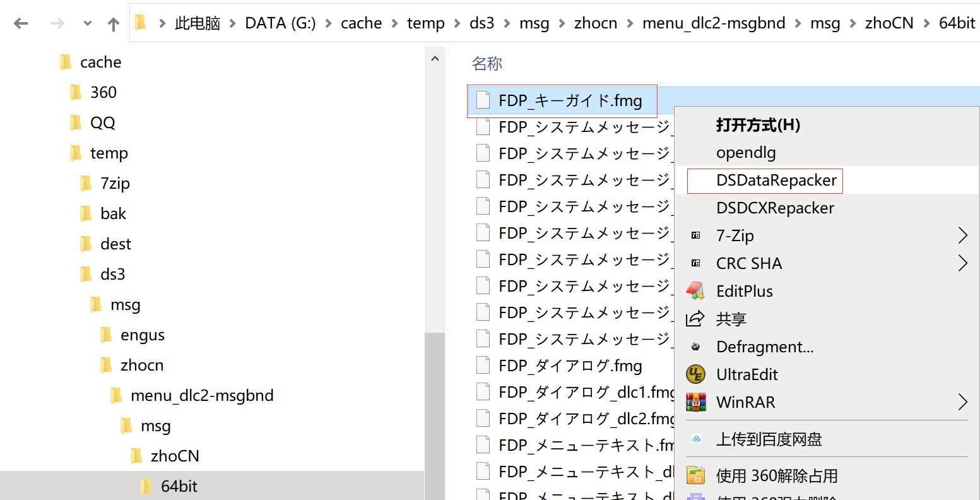Expand the CRC SHA submenu arrow
This screenshot has width=980, height=500.
tap(962, 263)
